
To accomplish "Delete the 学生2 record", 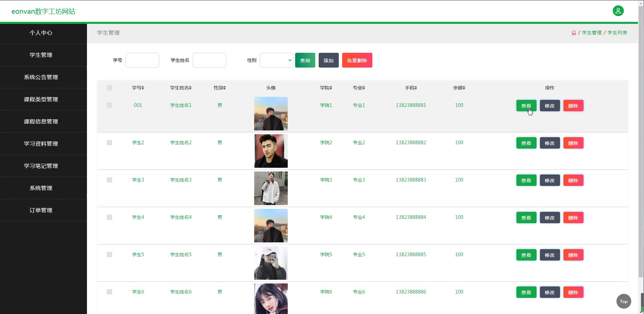I will (573, 143).
